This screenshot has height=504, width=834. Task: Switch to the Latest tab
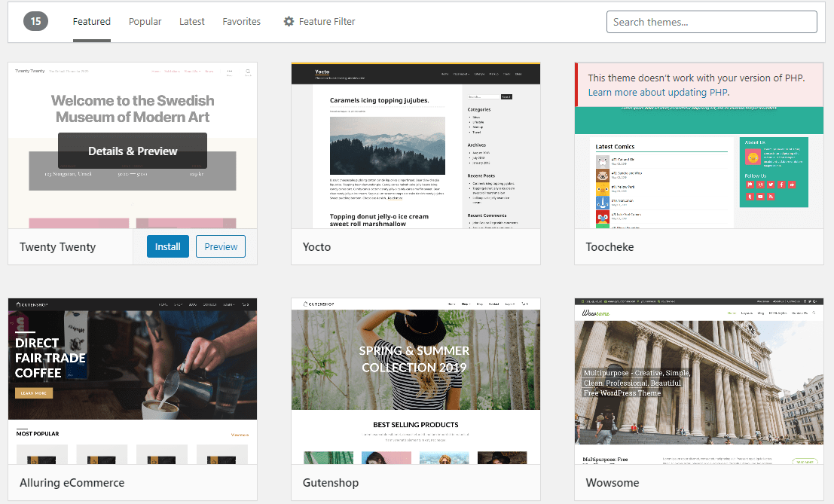(x=191, y=21)
